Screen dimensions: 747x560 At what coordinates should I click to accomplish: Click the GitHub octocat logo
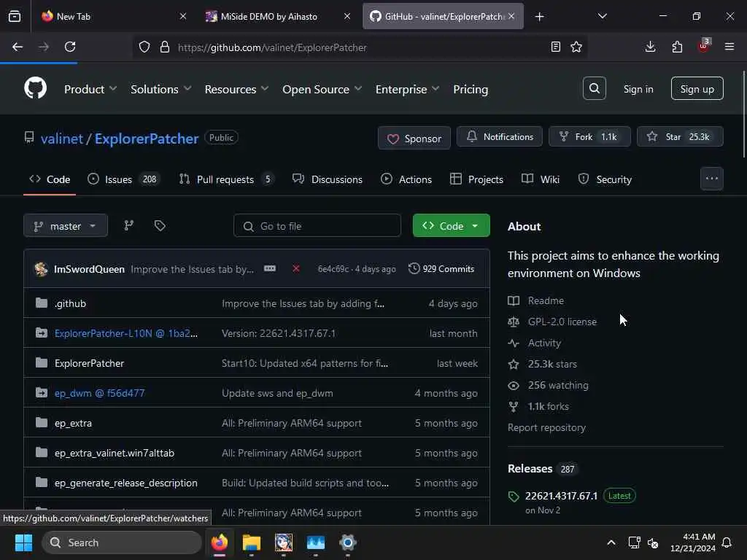pos(35,88)
